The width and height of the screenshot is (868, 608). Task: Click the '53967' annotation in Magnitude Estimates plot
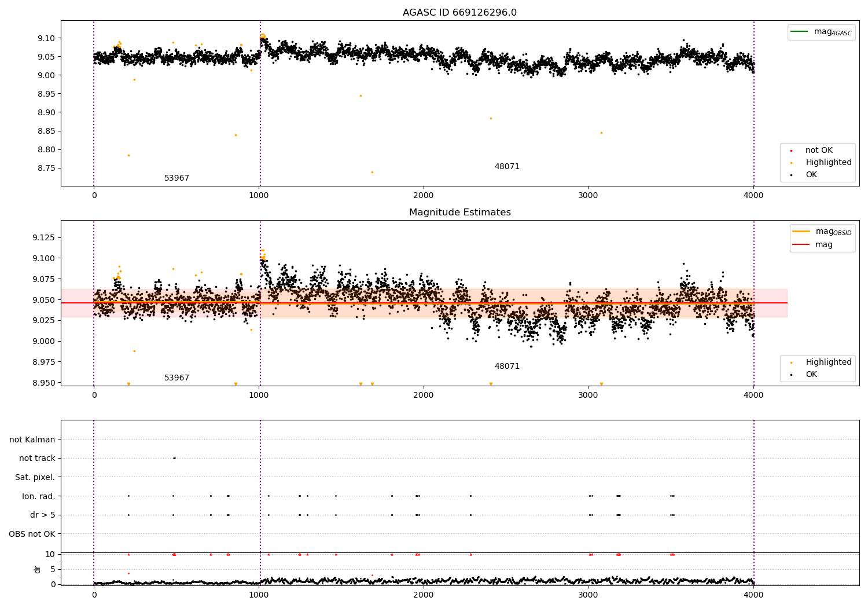pyautogui.click(x=176, y=378)
